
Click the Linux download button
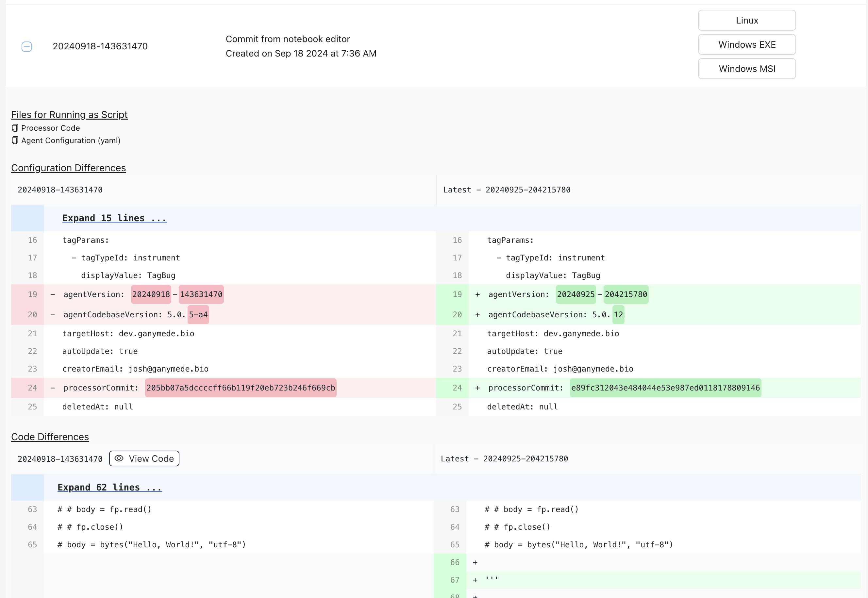point(746,20)
